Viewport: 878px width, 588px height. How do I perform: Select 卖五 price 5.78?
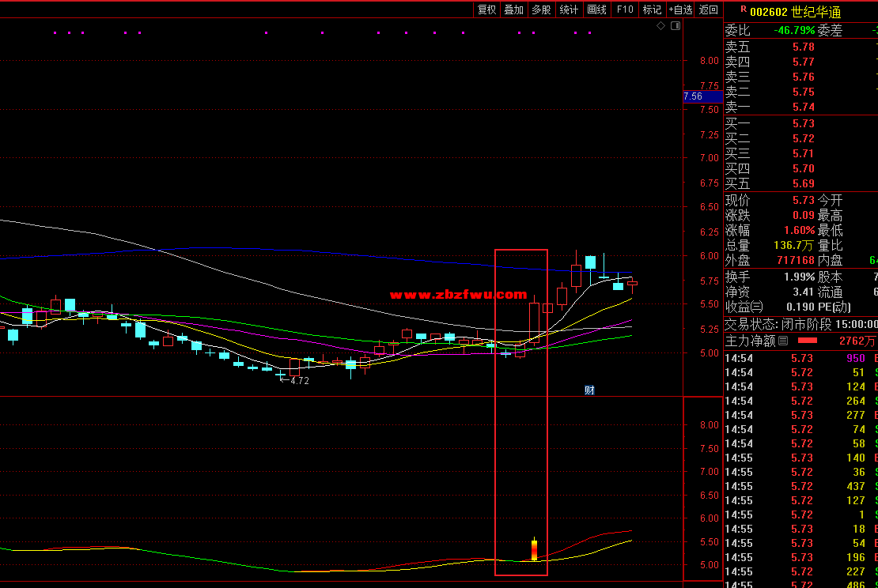click(x=804, y=47)
